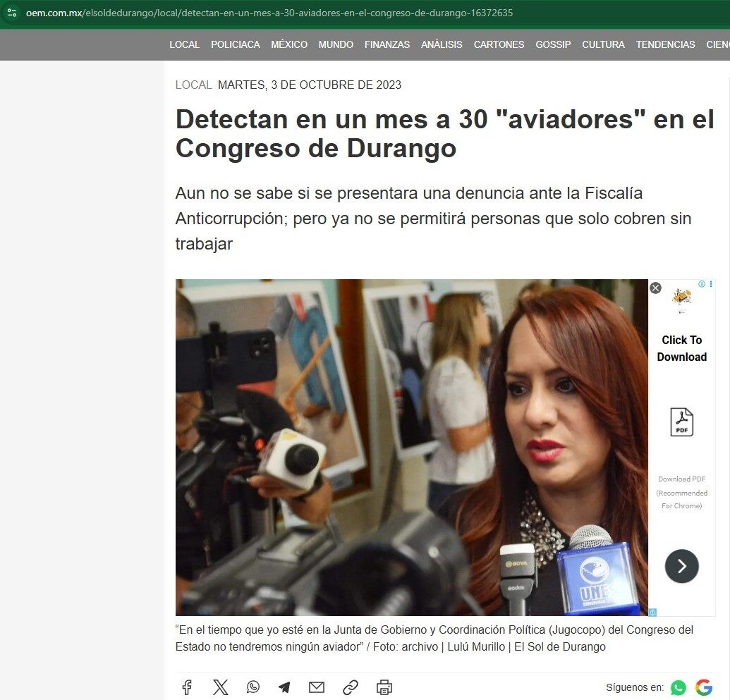Open ad options three-dot menu
The image size is (730, 700).
[710, 284]
